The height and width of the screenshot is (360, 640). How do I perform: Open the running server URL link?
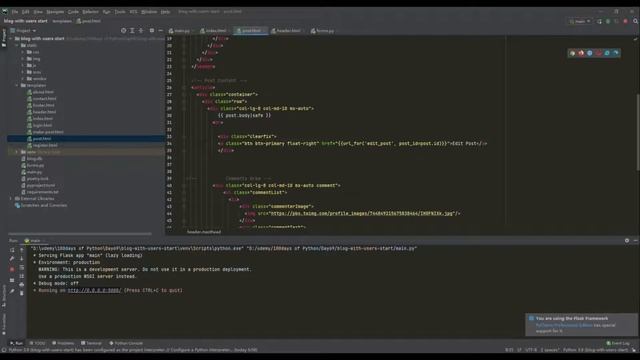pos(94,290)
